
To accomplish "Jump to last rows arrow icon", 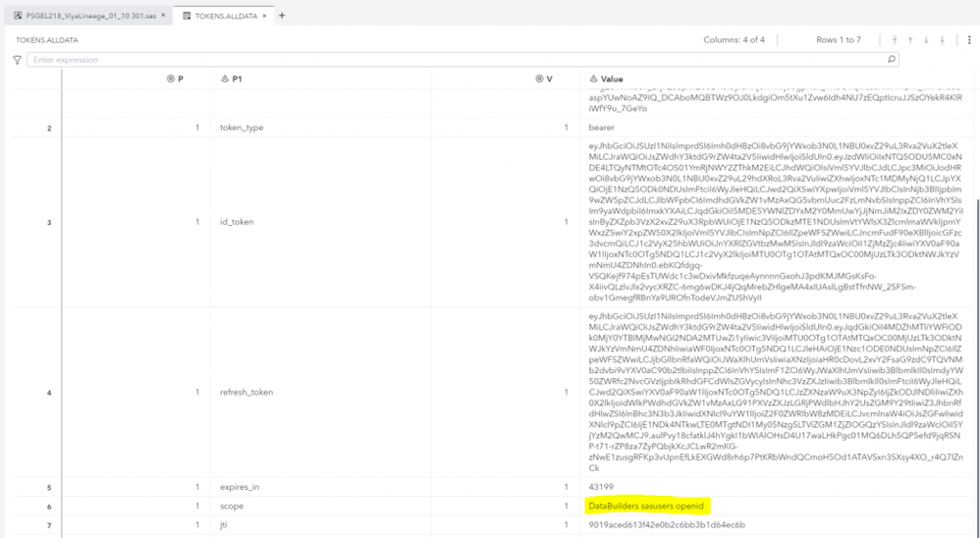I will point(943,40).
